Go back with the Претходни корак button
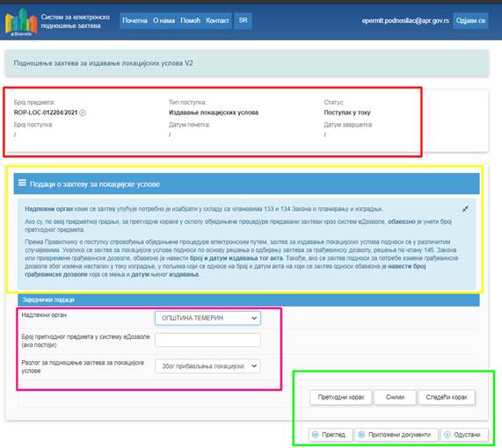The width and height of the screenshot is (502, 448). [x=341, y=397]
